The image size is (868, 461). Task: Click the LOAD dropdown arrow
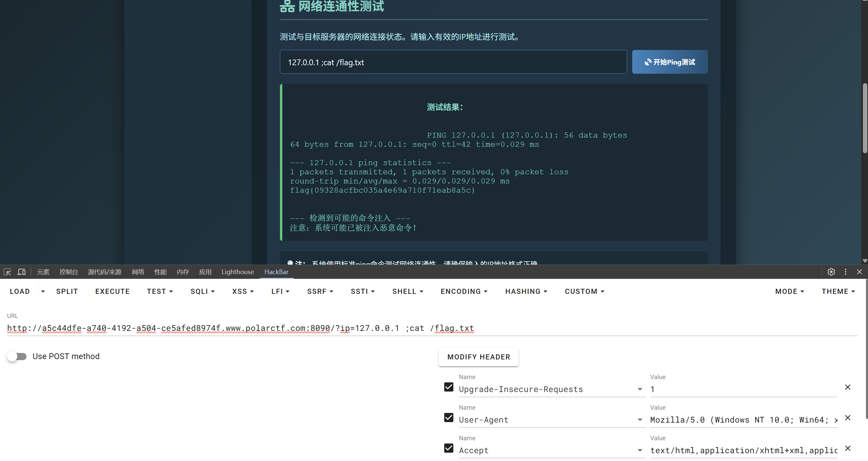43,291
